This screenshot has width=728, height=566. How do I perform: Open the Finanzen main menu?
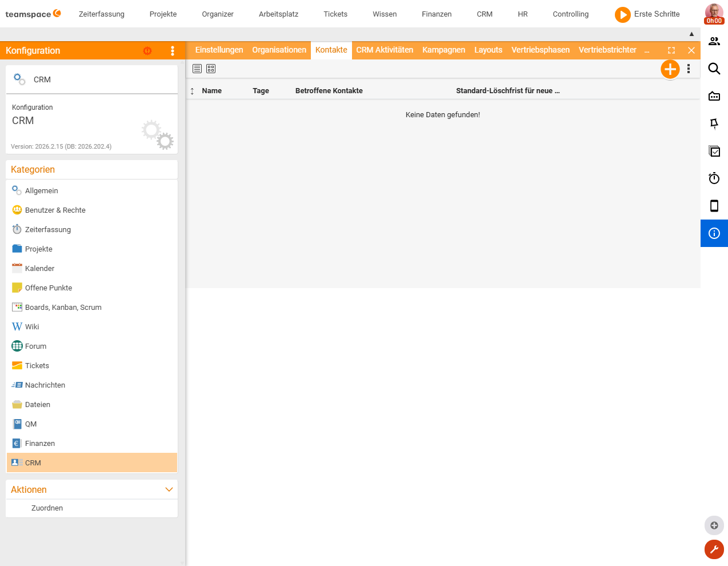tap(437, 14)
